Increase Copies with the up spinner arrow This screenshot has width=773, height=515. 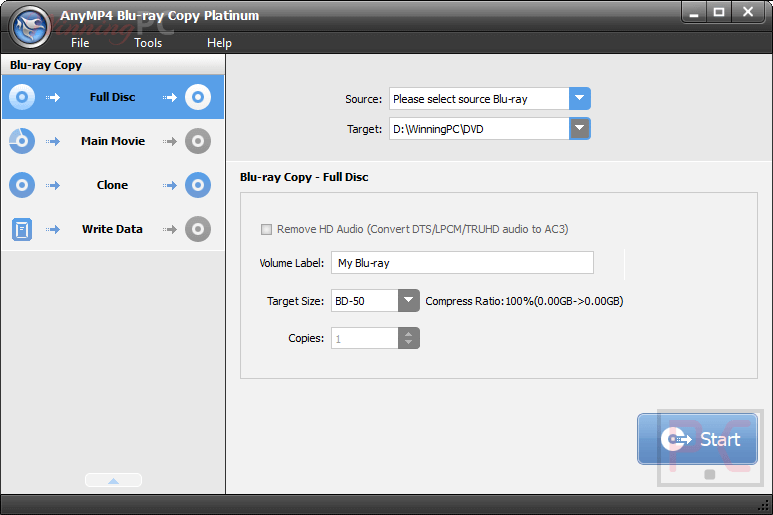[x=409, y=334]
